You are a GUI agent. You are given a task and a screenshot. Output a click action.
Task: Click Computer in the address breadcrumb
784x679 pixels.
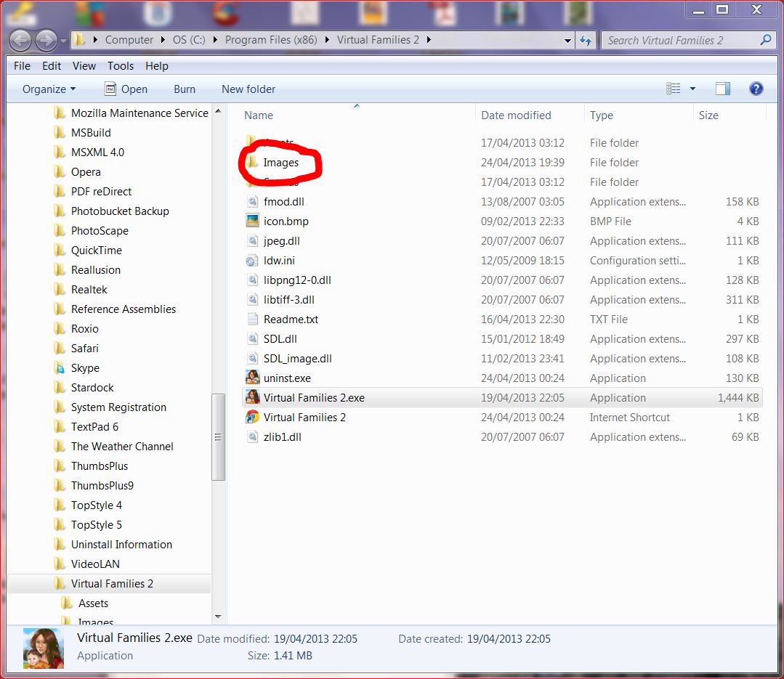pyautogui.click(x=129, y=40)
